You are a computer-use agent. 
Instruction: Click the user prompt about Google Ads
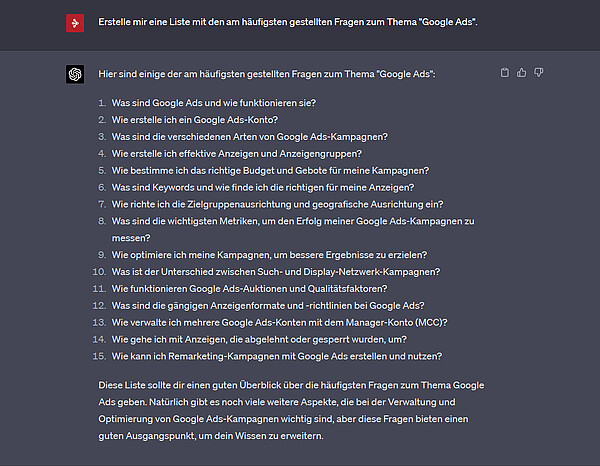[x=288, y=22]
